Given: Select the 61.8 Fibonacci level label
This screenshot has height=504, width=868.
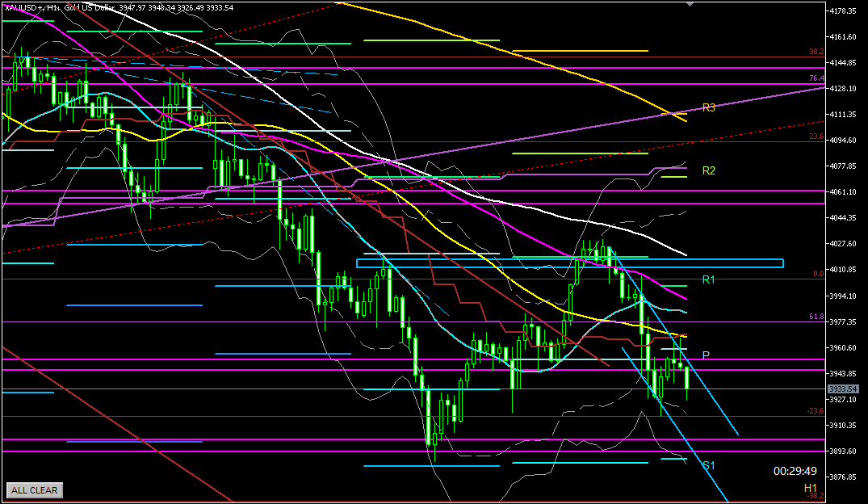Looking at the screenshot, I should click(x=816, y=317).
